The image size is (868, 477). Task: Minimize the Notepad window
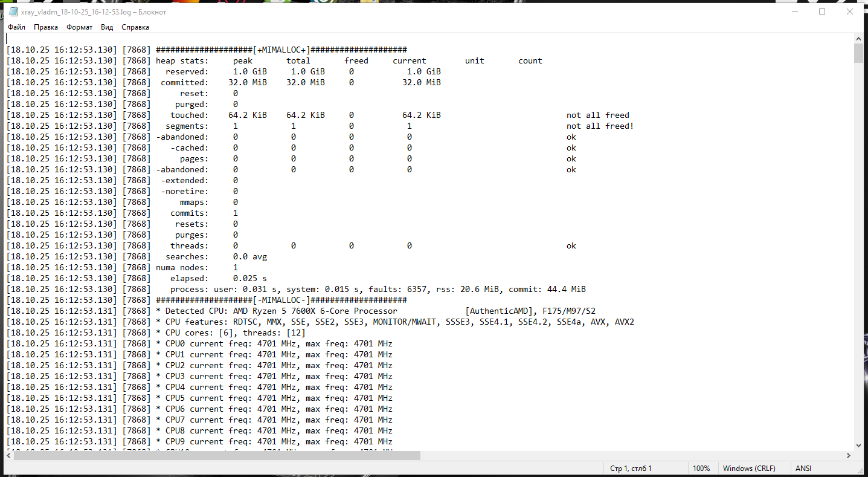pos(794,11)
